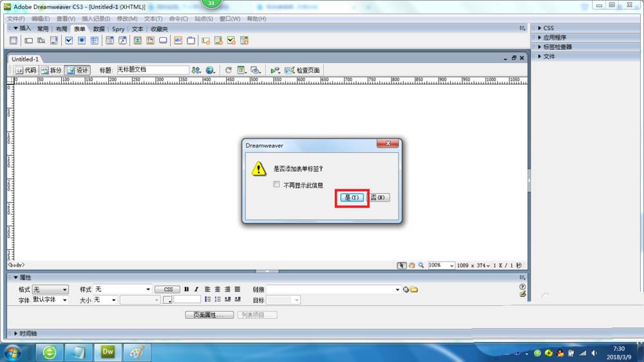Expand the CSS panel

548,28
